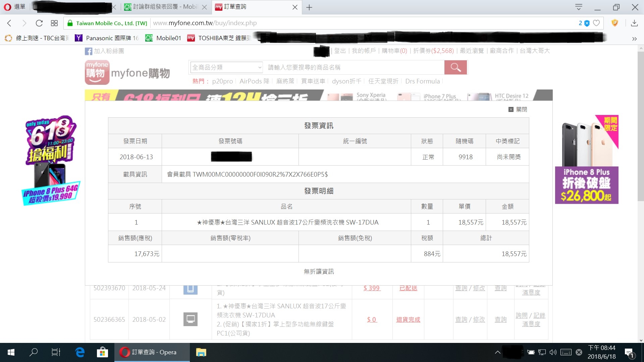
Task: Open downloads arrow icon
Action: point(634,23)
